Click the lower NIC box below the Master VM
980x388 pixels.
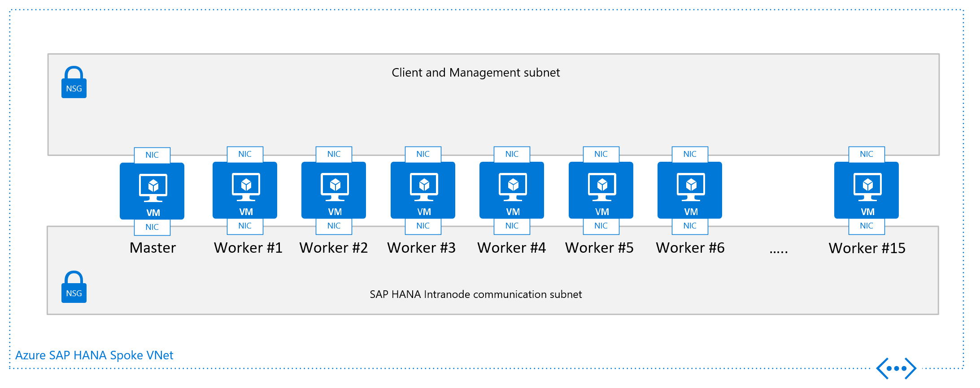(x=152, y=227)
